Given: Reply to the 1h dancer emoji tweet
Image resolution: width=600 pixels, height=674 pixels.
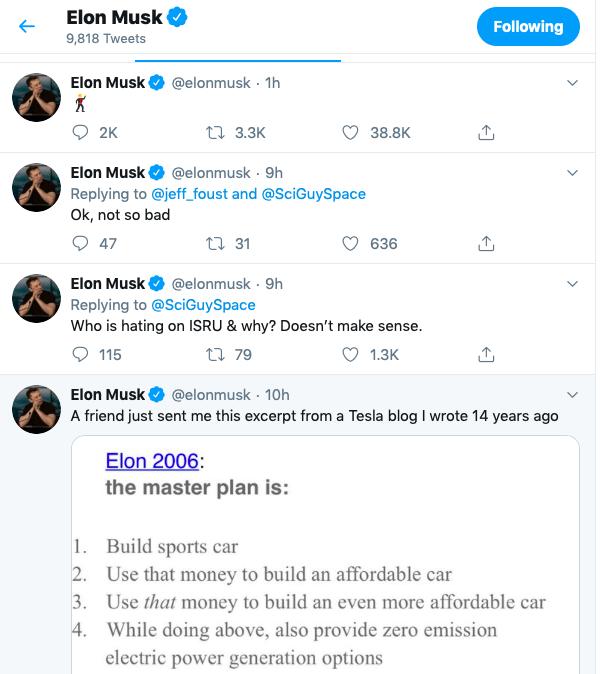Looking at the screenshot, I should tap(82, 132).
